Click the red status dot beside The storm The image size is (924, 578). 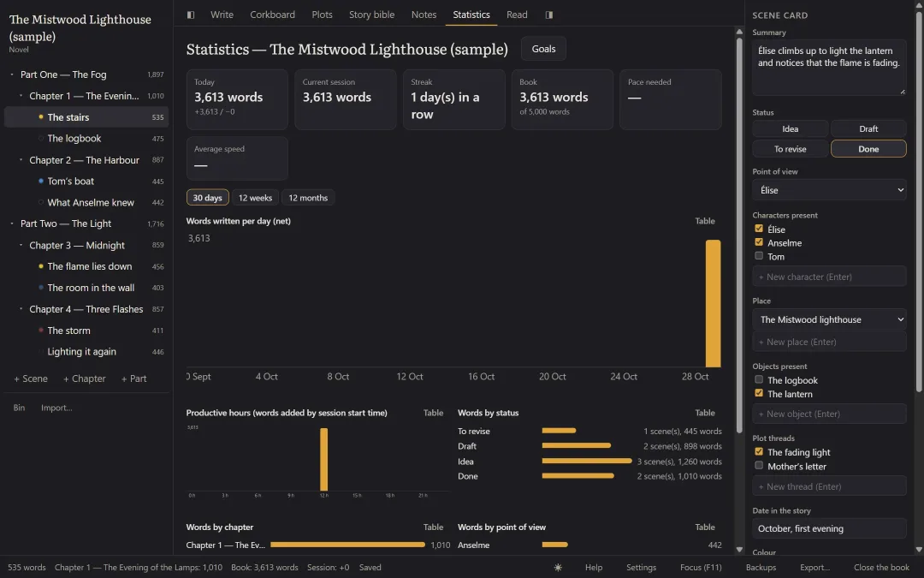(41, 331)
